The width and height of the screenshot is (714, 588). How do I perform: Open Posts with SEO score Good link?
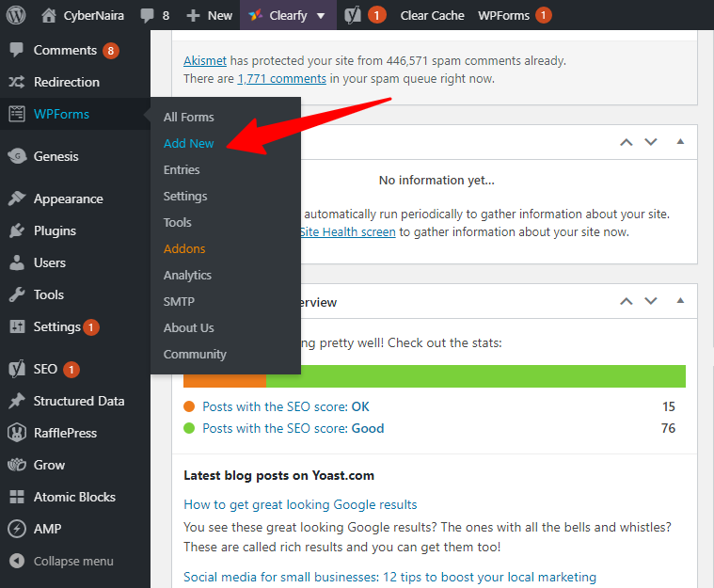click(x=294, y=428)
